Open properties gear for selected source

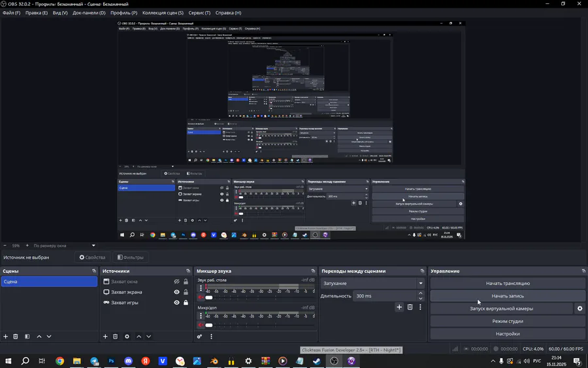(127, 337)
